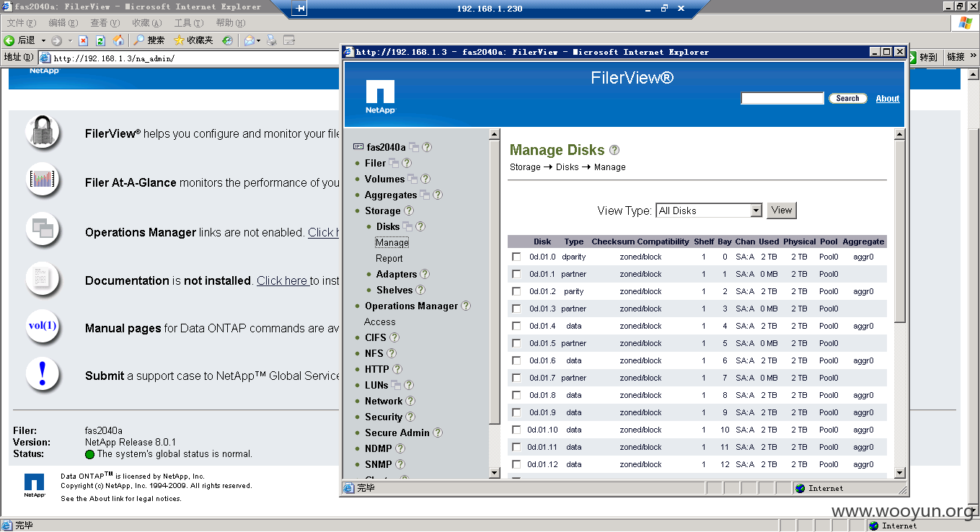Expand the Storage tree section
Viewport: 980px width, 532px height.
382,210
